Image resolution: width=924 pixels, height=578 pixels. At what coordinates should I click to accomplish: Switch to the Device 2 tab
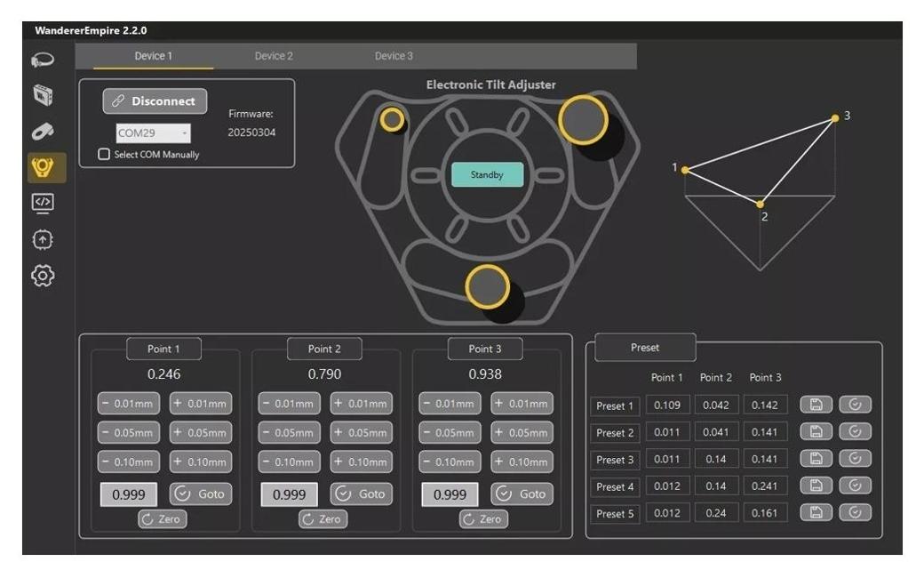coord(274,56)
